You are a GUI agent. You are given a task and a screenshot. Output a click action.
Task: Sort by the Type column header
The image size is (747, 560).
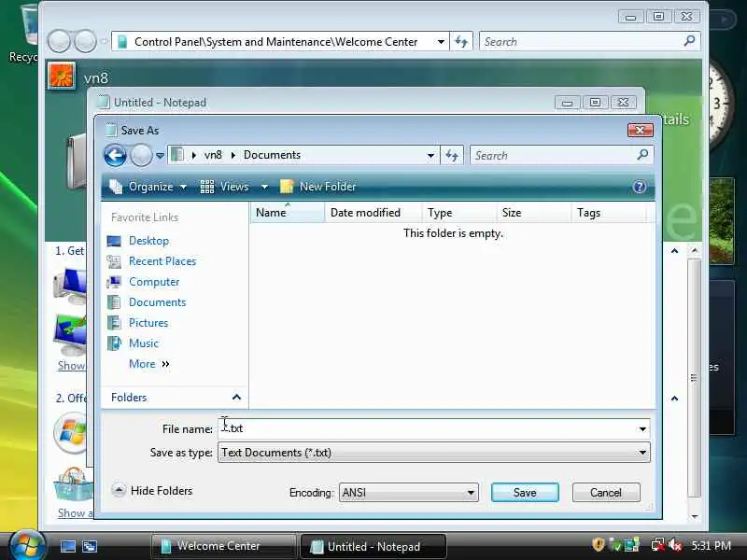click(459, 213)
